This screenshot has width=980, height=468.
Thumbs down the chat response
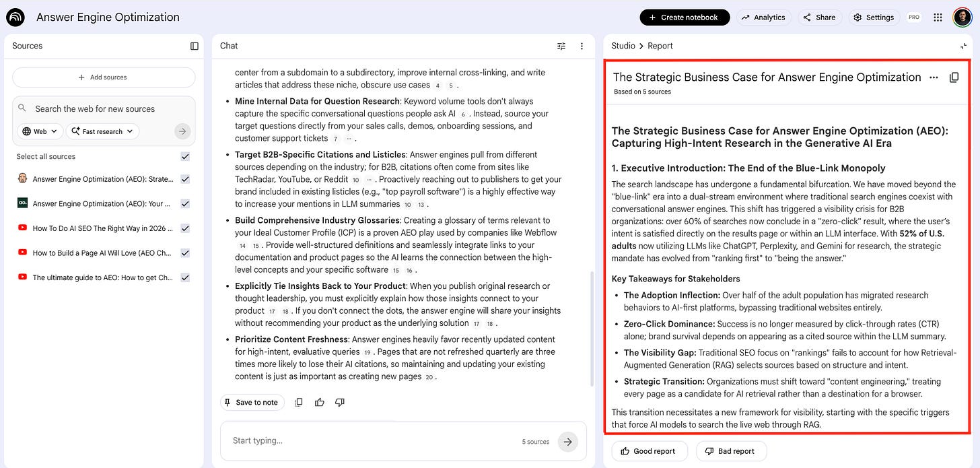tap(340, 402)
